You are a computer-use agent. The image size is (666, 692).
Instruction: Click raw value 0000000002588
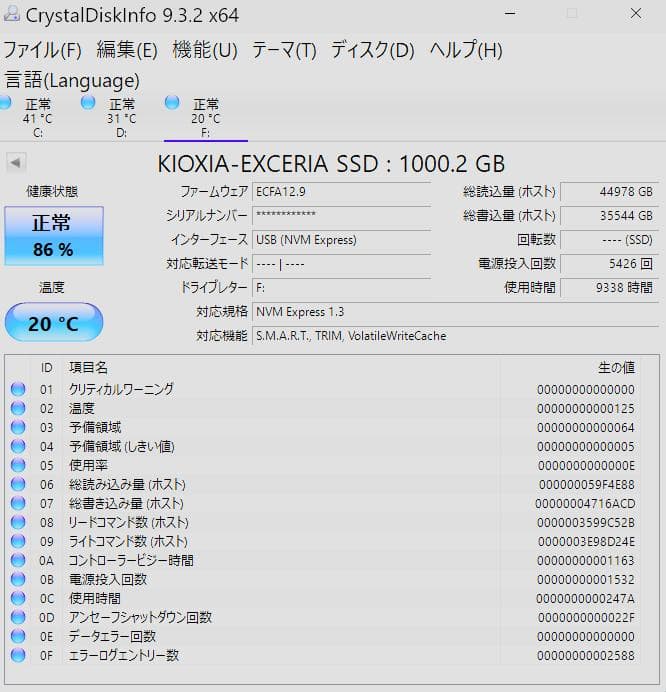coord(586,655)
